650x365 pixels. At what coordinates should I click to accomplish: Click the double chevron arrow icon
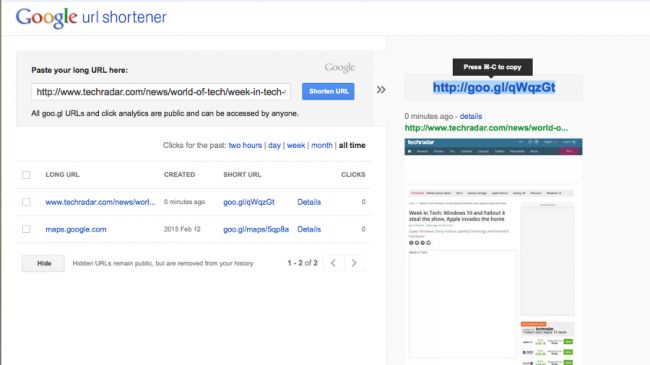pos(381,90)
